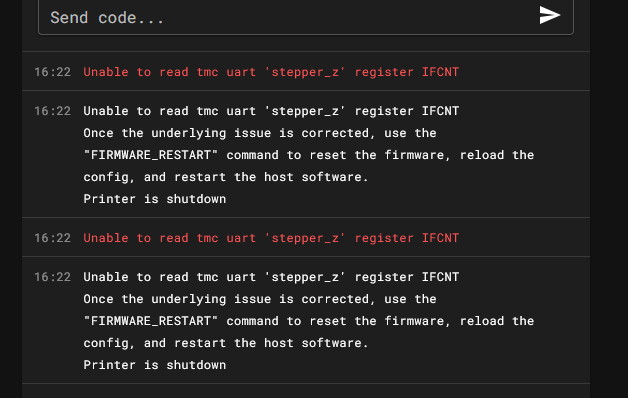Screen dimensions: 628x398
Task: Click the timestamp of the first red error
Action: (x=52, y=72)
